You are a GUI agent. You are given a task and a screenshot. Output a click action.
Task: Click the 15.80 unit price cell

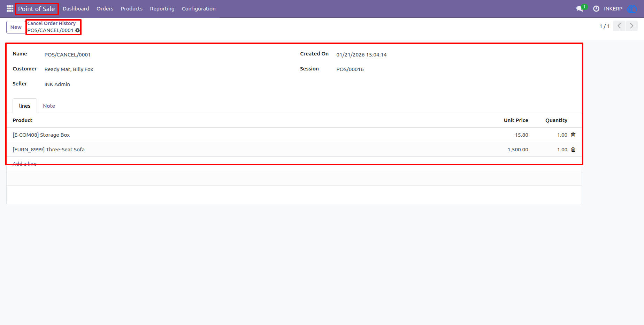pos(522,135)
